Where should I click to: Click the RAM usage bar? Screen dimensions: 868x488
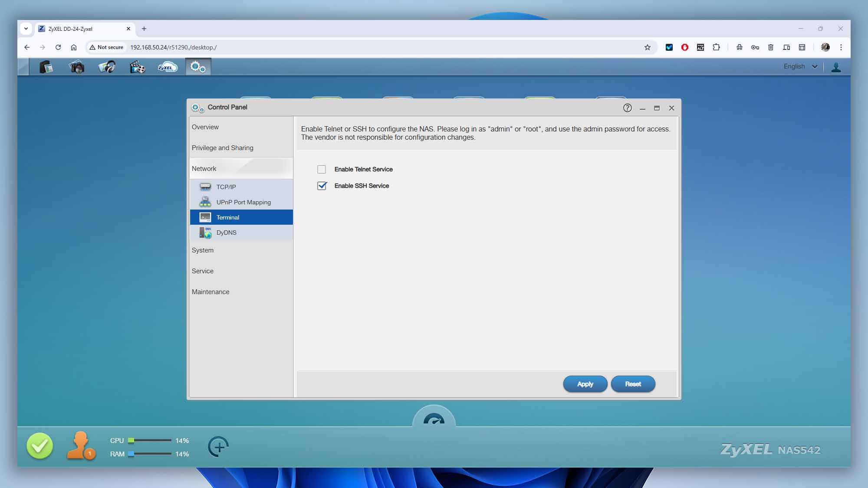[x=149, y=454]
